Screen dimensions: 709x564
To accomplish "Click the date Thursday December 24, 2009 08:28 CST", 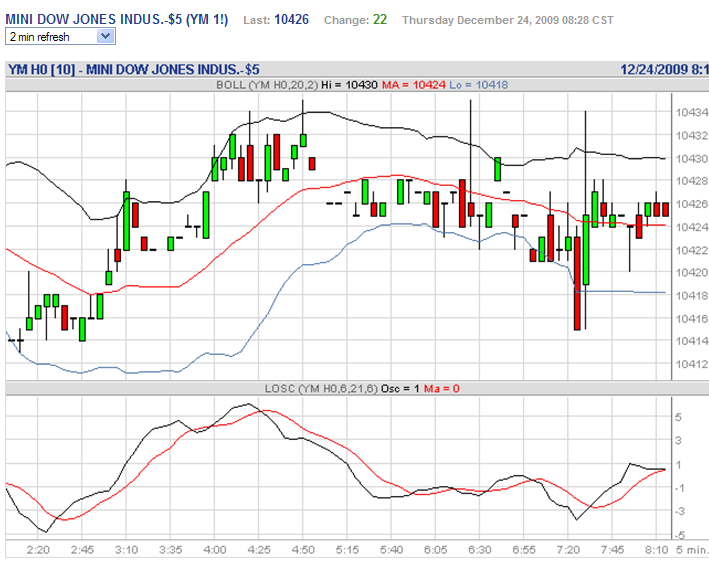I will [x=508, y=20].
